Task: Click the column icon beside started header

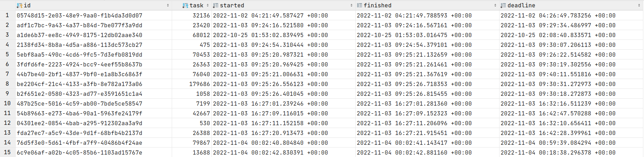Action: coord(216,6)
